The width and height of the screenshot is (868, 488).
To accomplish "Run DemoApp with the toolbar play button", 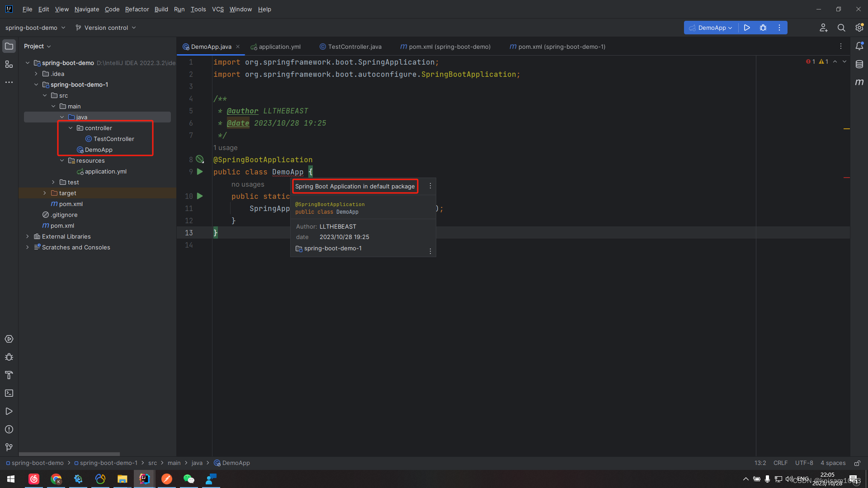I will [x=747, y=28].
